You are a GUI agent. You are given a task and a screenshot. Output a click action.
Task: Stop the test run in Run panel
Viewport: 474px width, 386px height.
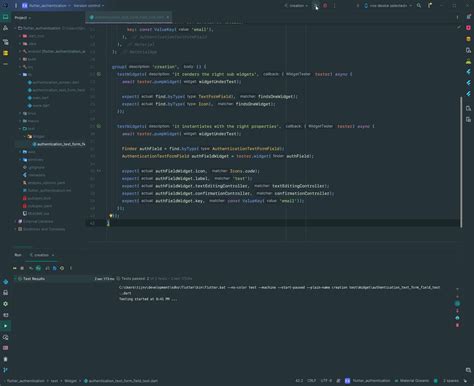point(22,268)
